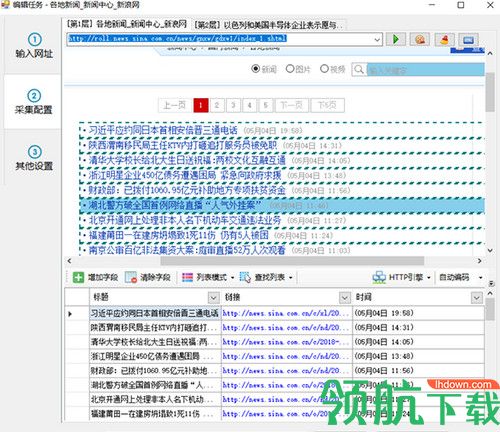Click link cell in row 清华大学校长
Screen dimensions: 500x432
287,342
